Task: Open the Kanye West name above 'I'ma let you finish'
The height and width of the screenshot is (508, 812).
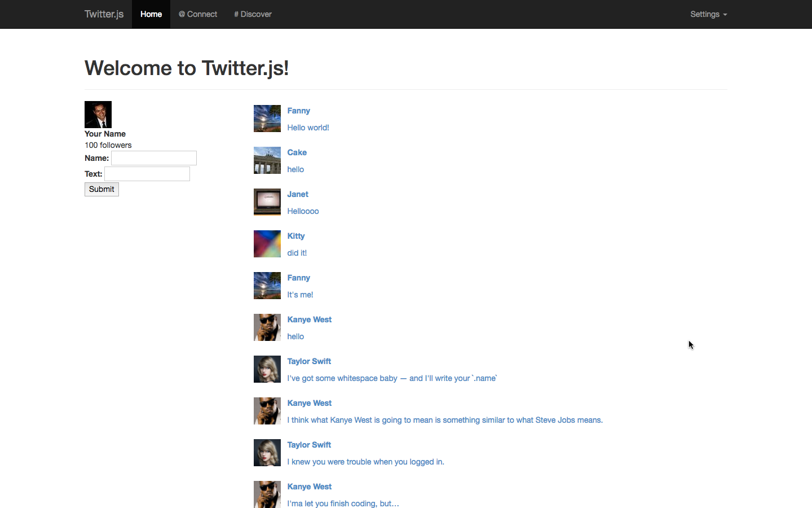Action: tap(310, 487)
